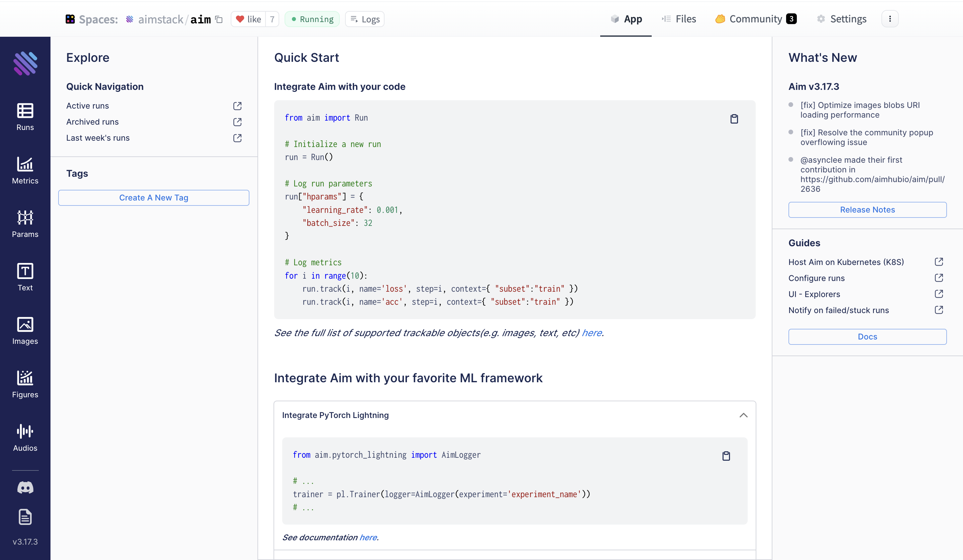Viewport: 963px width, 560px height.
Task: Open Configure runs external link icon
Action: tap(939, 278)
